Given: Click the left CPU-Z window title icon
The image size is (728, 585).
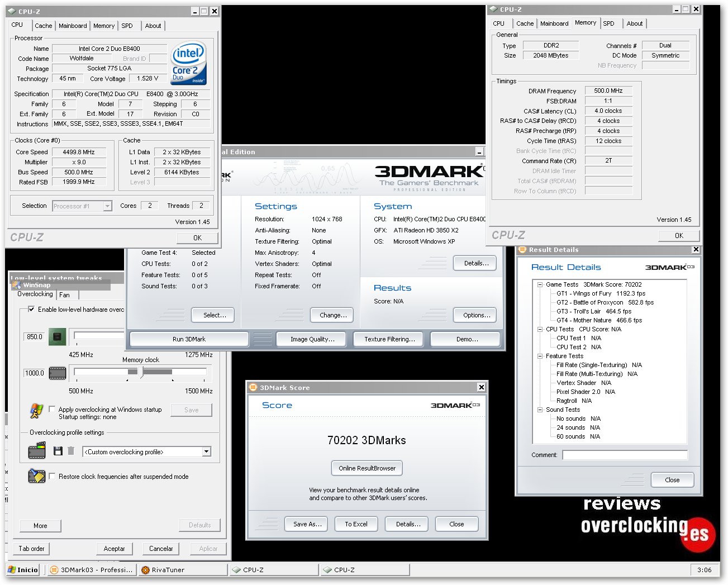Looking at the screenshot, I should point(12,11).
